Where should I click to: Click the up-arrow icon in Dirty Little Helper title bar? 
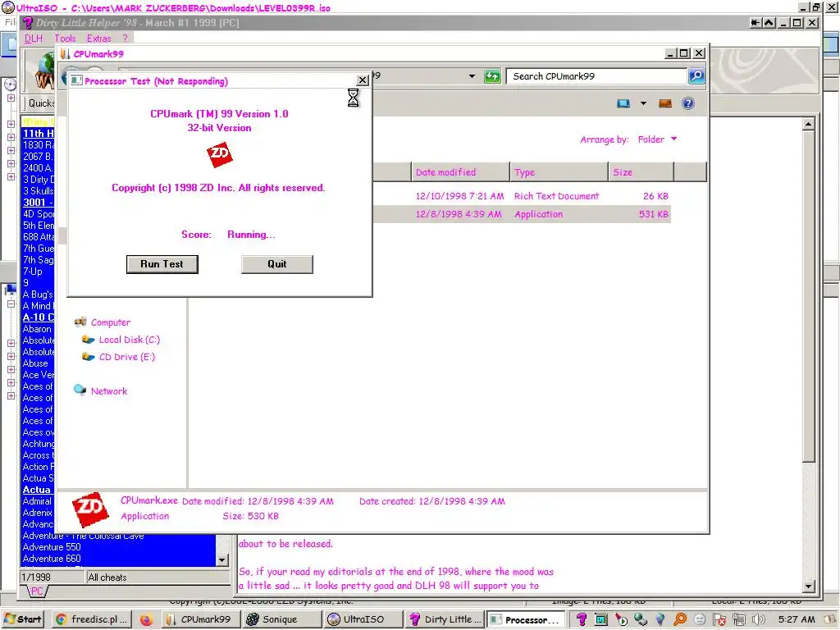pyautogui.click(x=769, y=22)
